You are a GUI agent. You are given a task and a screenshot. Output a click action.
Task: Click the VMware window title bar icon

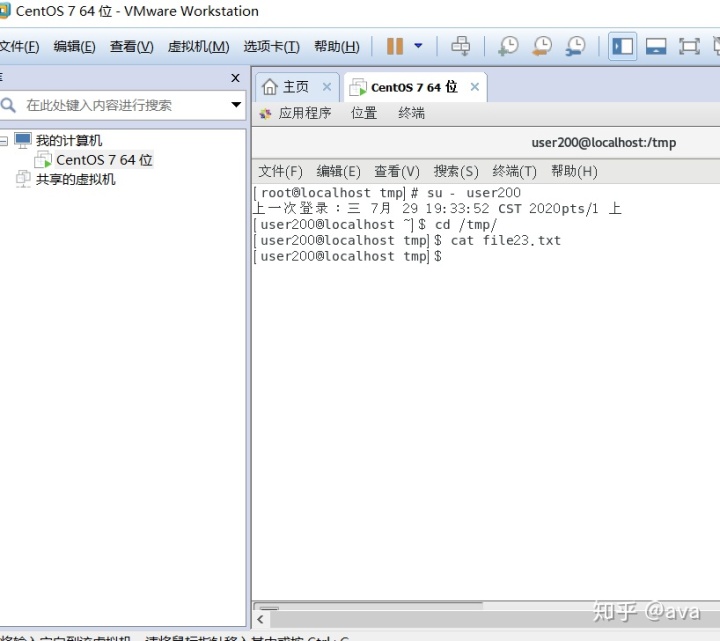coord(4,11)
